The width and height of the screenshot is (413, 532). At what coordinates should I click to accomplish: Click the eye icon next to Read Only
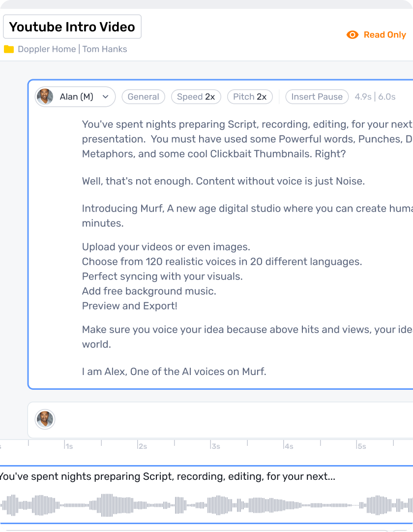353,35
